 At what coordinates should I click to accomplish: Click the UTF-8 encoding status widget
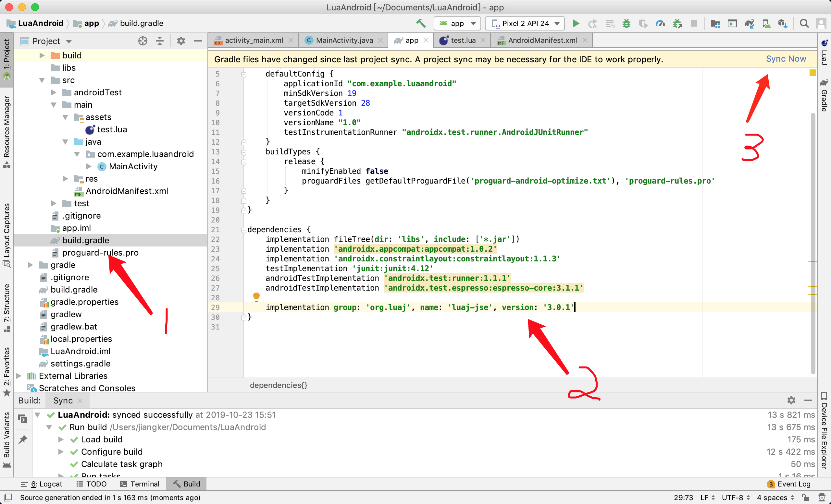coord(736,497)
